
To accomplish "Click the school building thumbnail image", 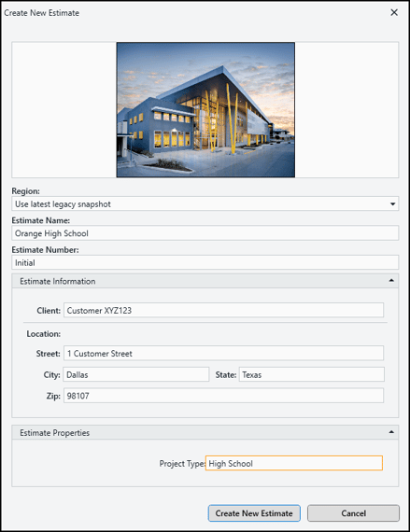I will coord(205,109).
